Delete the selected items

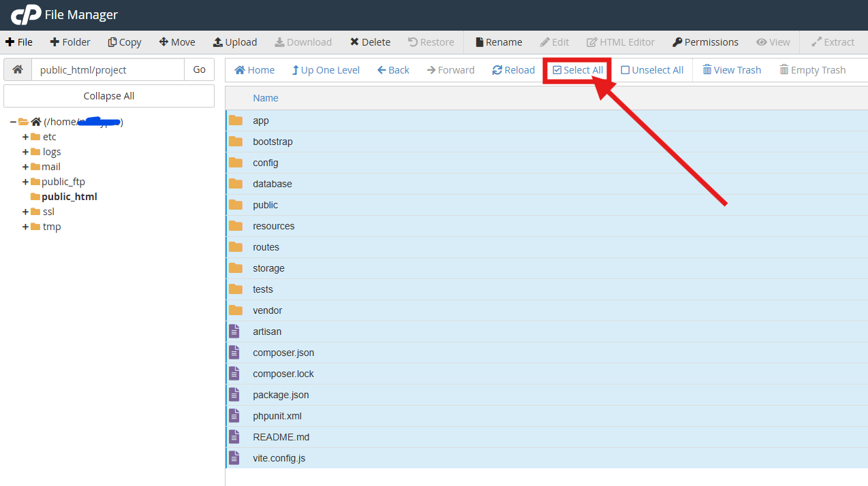[x=370, y=42]
